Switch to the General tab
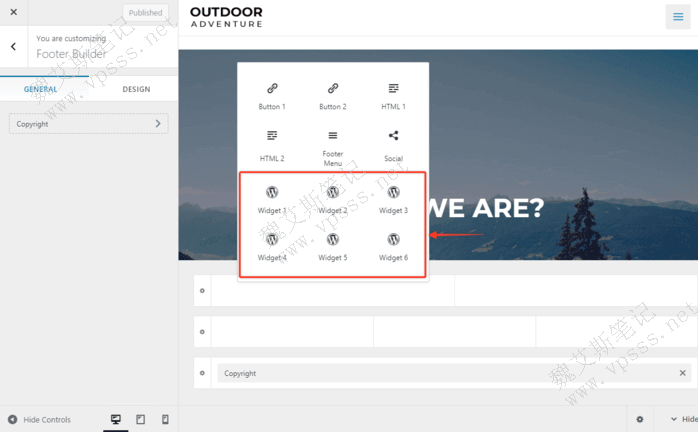698x432 pixels. 41,89
